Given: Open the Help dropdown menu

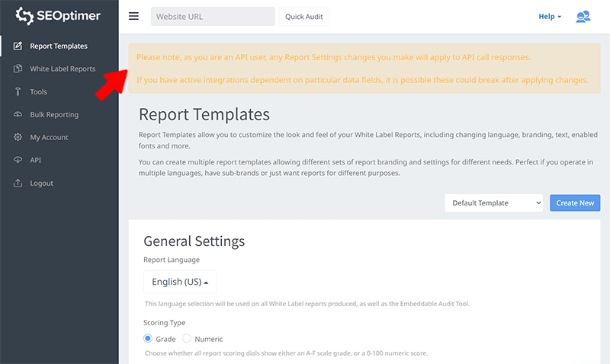Looking at the screenshot, I should 550,16.
